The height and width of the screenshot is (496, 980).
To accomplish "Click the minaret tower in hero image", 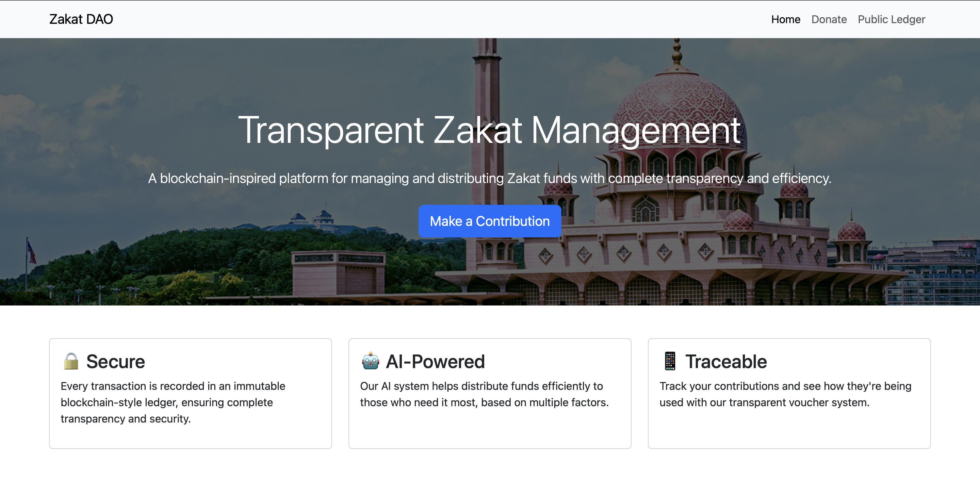I will [486, 84].
